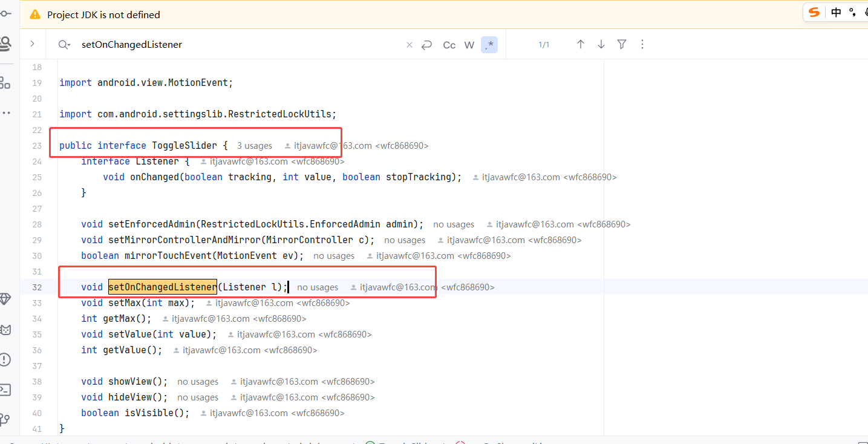Click gutter line number 32

(x=37, y=287)
